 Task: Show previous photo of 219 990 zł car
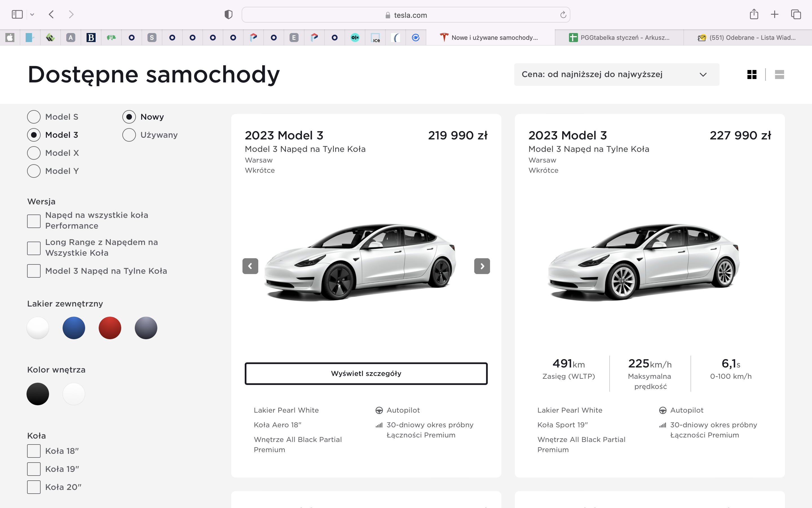pos(250,266)
